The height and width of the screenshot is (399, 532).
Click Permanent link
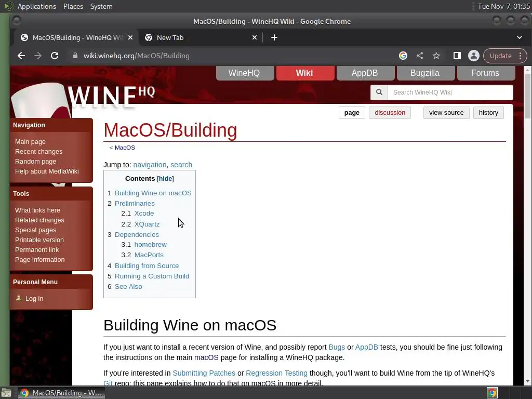point(37,250)
